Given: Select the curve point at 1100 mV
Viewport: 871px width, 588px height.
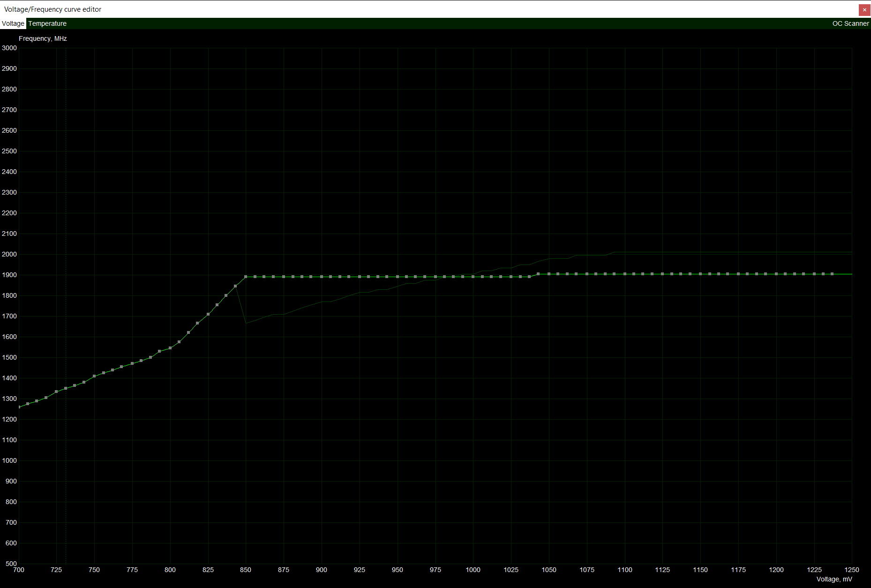Looking at the screenshot, I should 625,274.
